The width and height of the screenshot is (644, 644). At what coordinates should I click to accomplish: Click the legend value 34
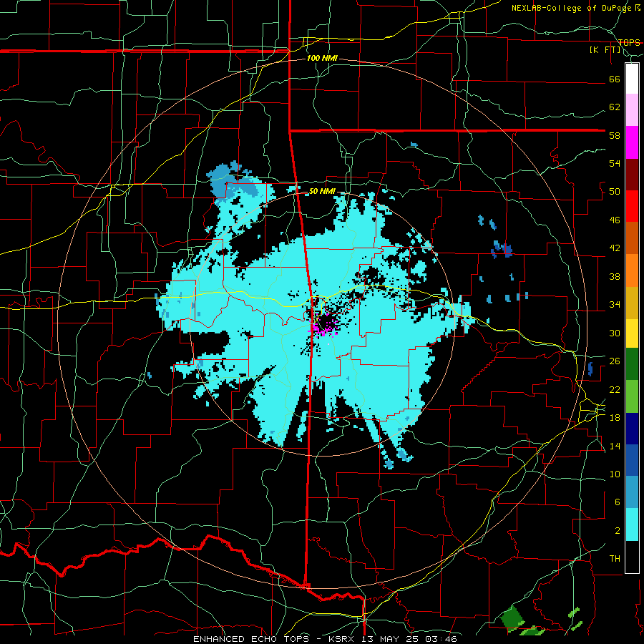click(x=615, y=305)
